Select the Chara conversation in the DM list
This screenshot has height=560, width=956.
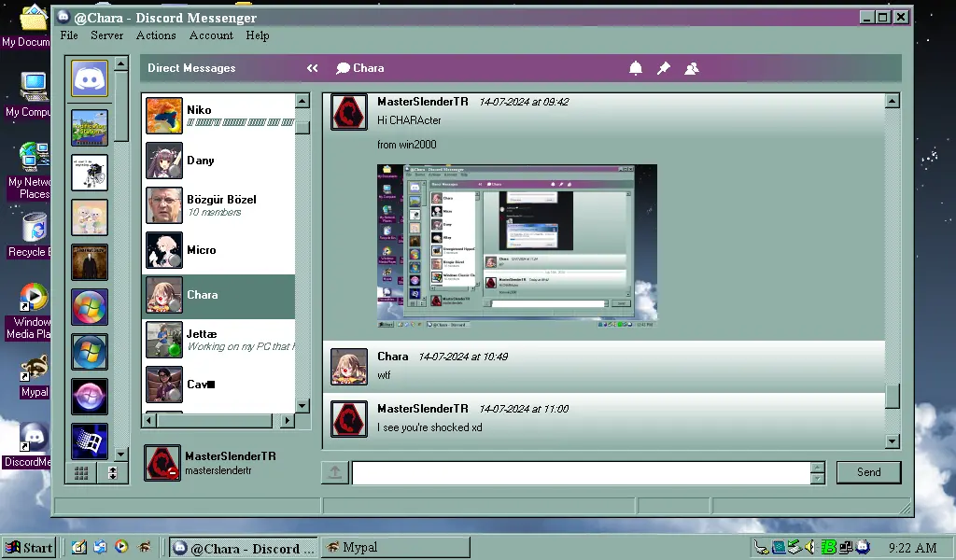(218, 295)
